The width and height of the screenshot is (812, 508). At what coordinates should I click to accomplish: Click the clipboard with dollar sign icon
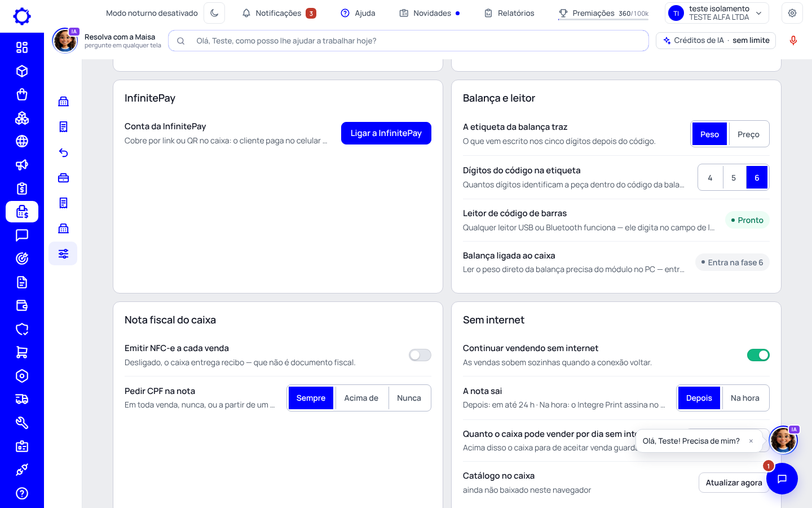click(x=22, y=189)
